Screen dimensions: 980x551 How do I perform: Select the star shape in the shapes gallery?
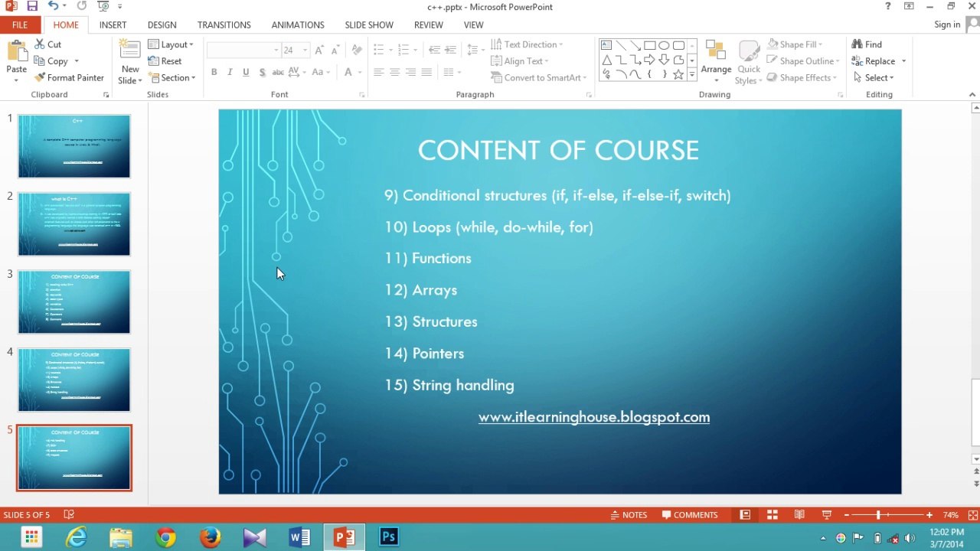click(678, 74)
